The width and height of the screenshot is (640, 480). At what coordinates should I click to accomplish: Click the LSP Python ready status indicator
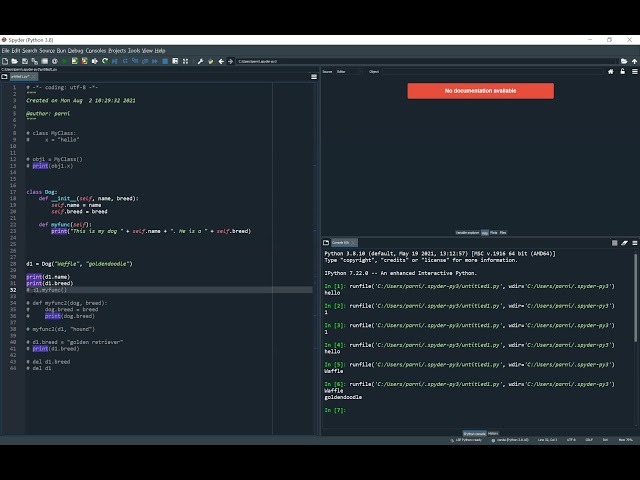pyautogui.click(x=466, y=440)
